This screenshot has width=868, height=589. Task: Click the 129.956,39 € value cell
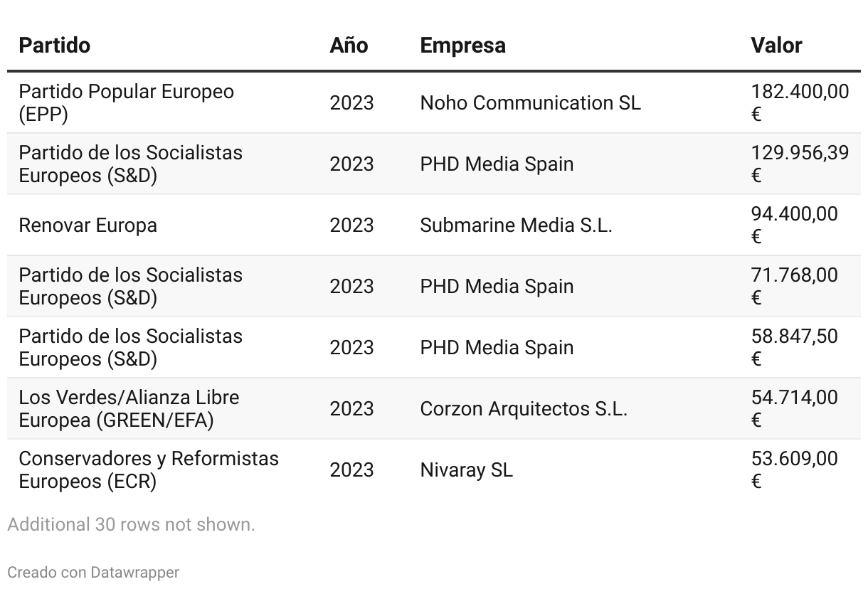pos(799,164)
